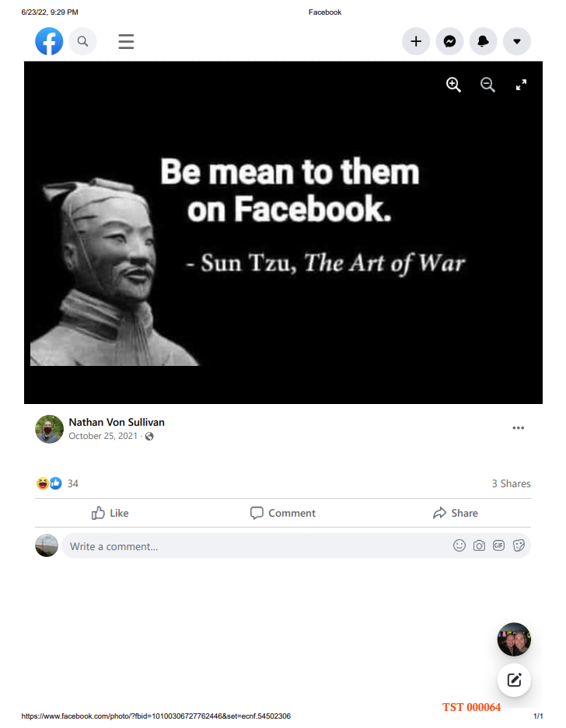Open the notifications bell
The height and width of the screenshot is (728, 566).
coord(484,41)
